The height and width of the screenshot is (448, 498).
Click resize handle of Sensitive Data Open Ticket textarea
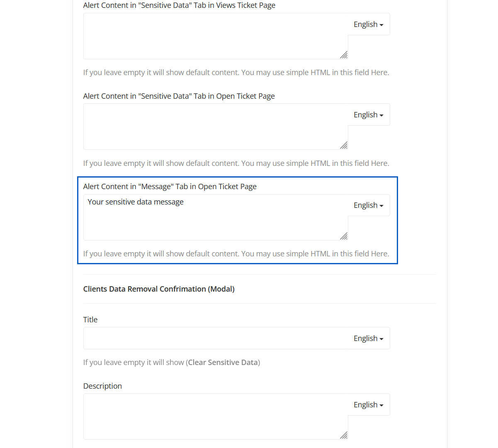tap(344, 145)
